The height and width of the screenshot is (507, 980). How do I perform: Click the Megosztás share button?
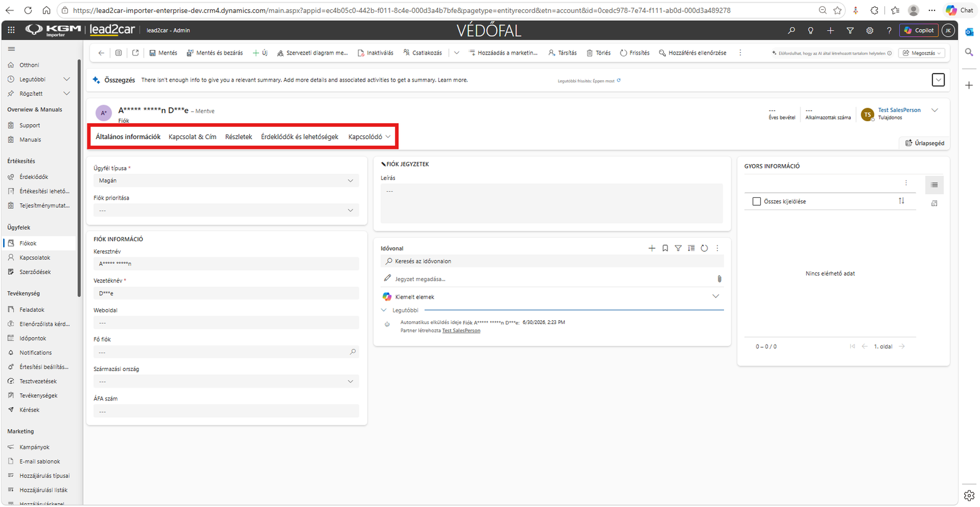pos(922,53)
